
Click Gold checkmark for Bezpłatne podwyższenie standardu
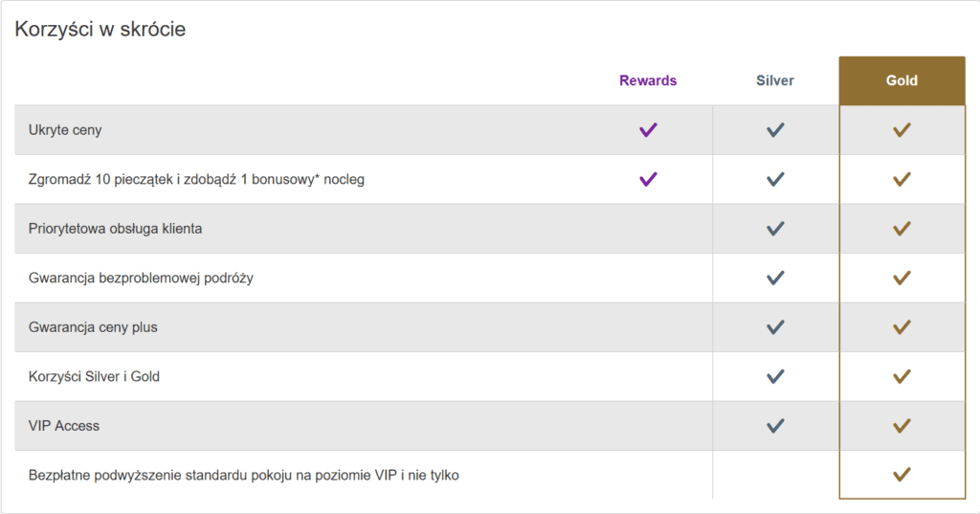[x=902, y=475]
